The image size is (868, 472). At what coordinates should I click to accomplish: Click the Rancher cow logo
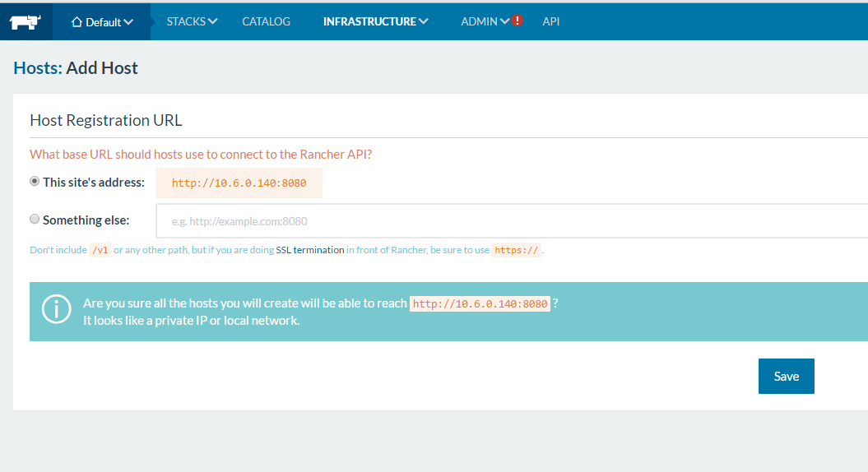point(26,22)
